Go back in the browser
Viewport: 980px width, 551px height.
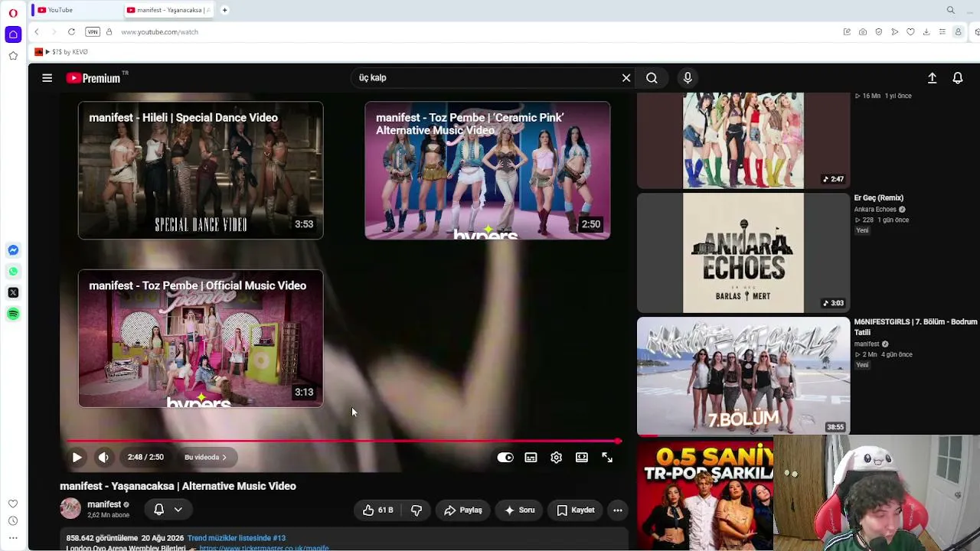pyautogui.click(x=36, y=32)
